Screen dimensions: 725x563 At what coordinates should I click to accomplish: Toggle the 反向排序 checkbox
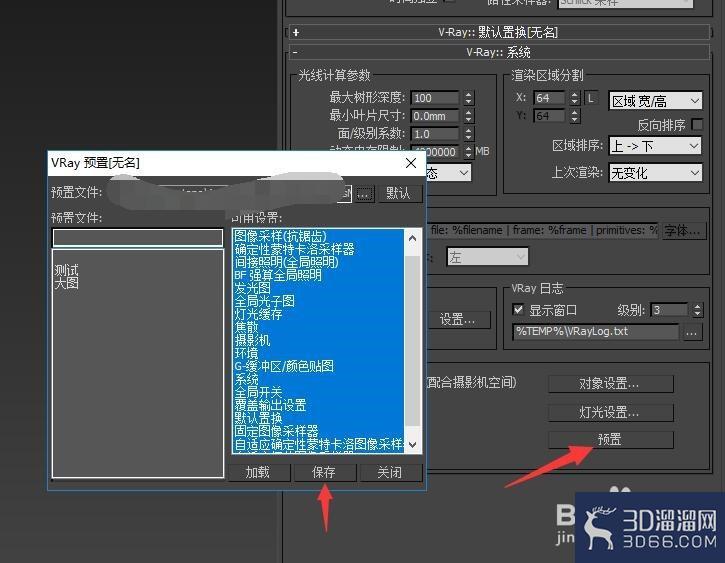pyautogui.click(x=697, y=124)
